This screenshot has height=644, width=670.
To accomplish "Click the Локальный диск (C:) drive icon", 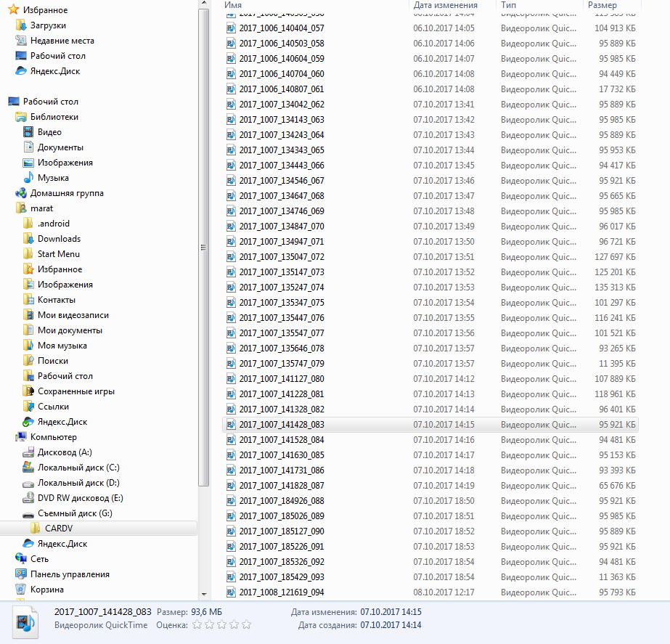I will click(28, 468).
